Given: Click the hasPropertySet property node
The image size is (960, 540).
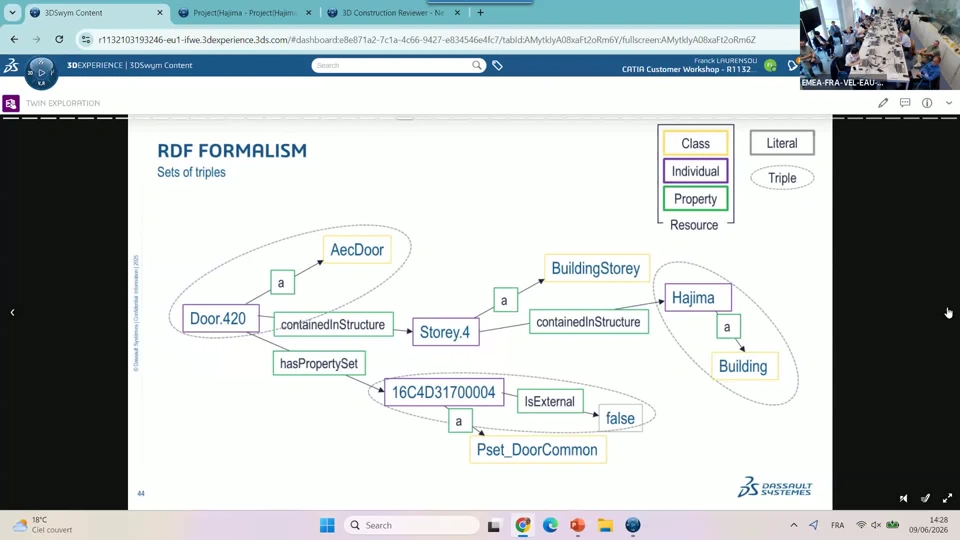Looking at the screenshot, I should (x=319, y=364).
